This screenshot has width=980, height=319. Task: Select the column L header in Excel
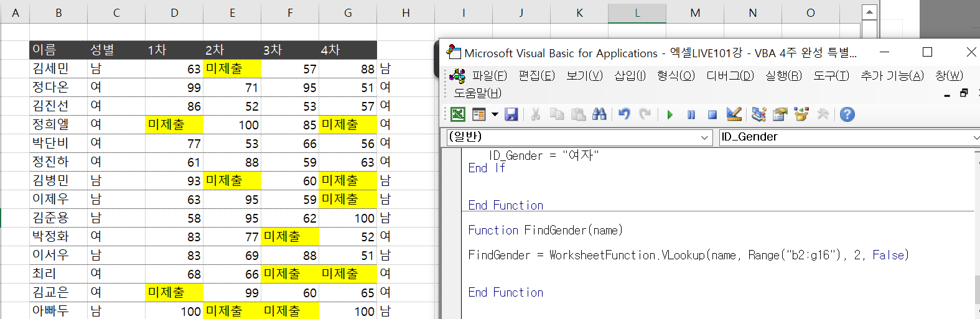pyautogui.click(x=637, y=13)
